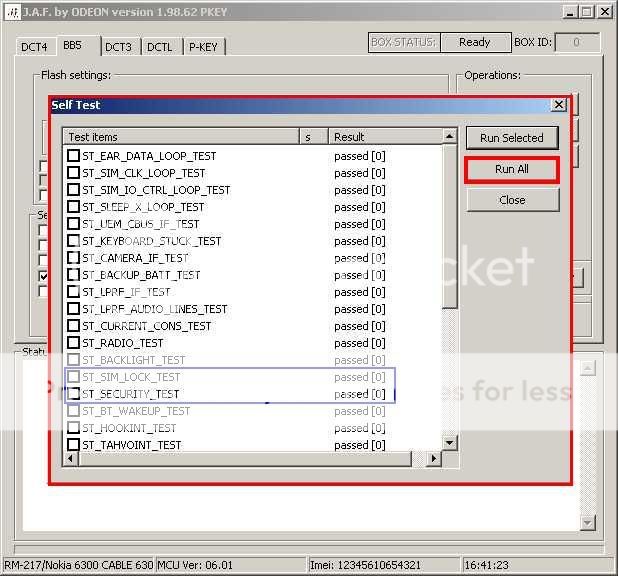Viewport: 618px width, 576px height.
Task: Click the BOX ID input field
Action: tap(577, 42)
